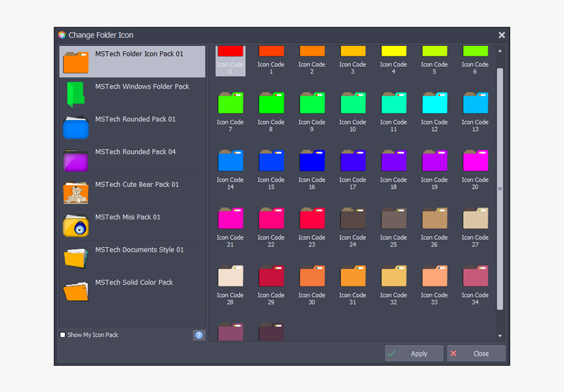This screenshot has height=392, width=564.
Task: Click the MSTech Folder Icon Pack 01 orange folder icon
Action: 75,61
